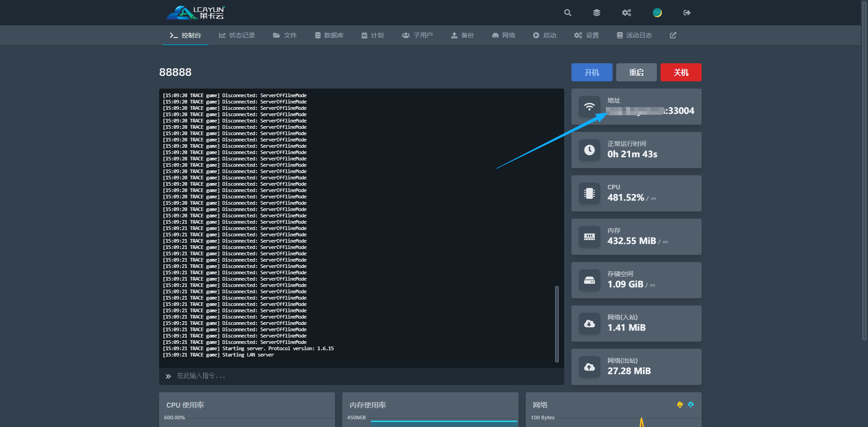Open the 文件 tab
This screenshot has height=427, width=868.
(x=285, y=35)
